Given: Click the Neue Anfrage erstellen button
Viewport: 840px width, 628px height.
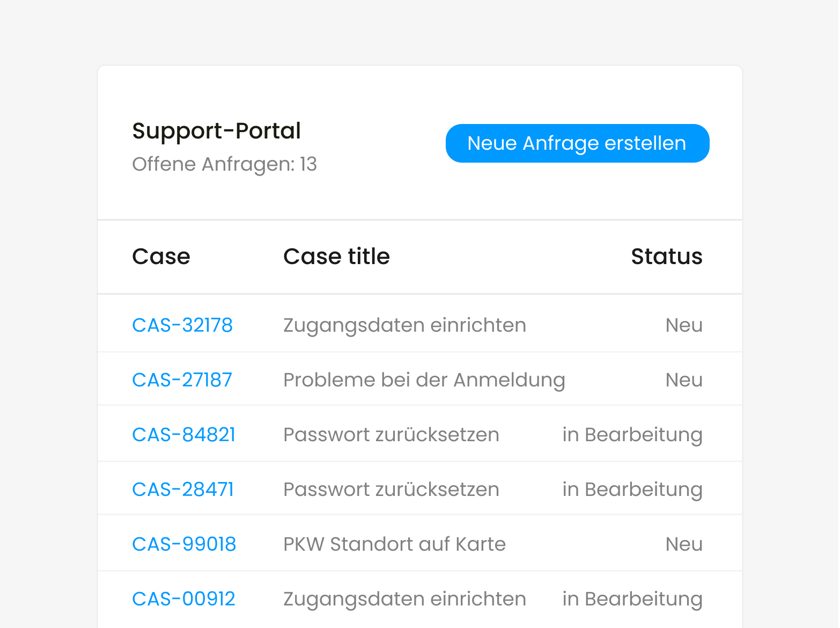Looking at the screenshot, I should point(577,143).
